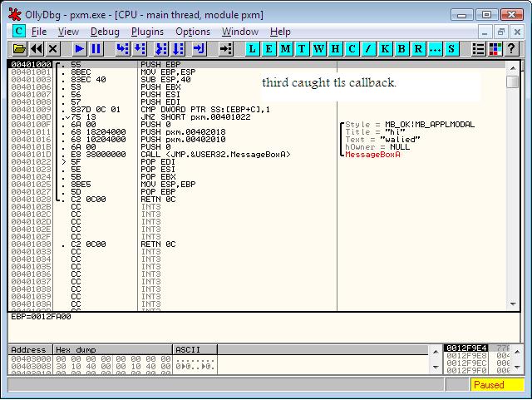The width and height of the screenshot is (532, 400).
Task: Click Go to address in Disassembler icon
Action: 226,49
